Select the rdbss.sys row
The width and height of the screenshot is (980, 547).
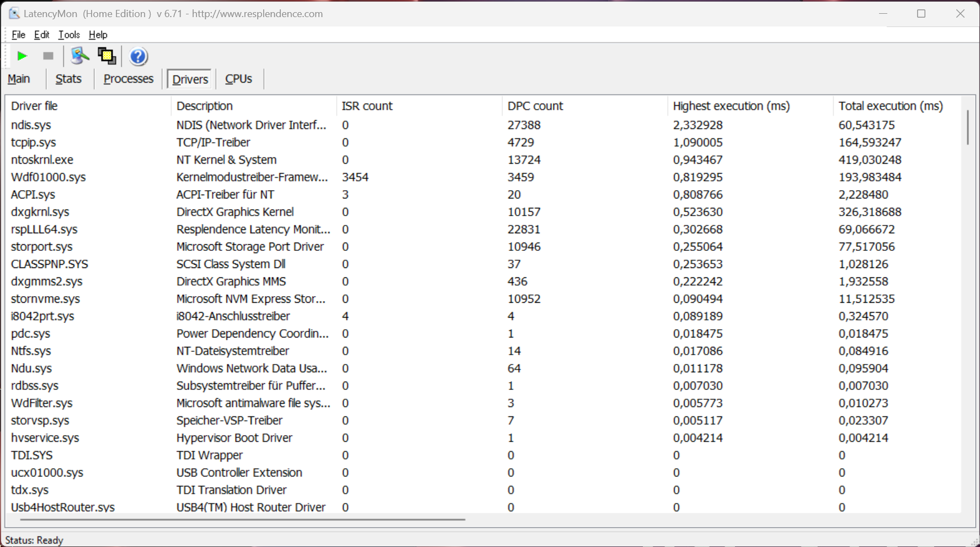tap(483, 385)
